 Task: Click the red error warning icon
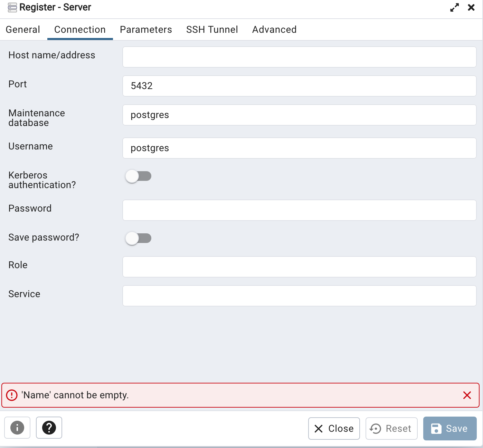(x=12, y=395)
